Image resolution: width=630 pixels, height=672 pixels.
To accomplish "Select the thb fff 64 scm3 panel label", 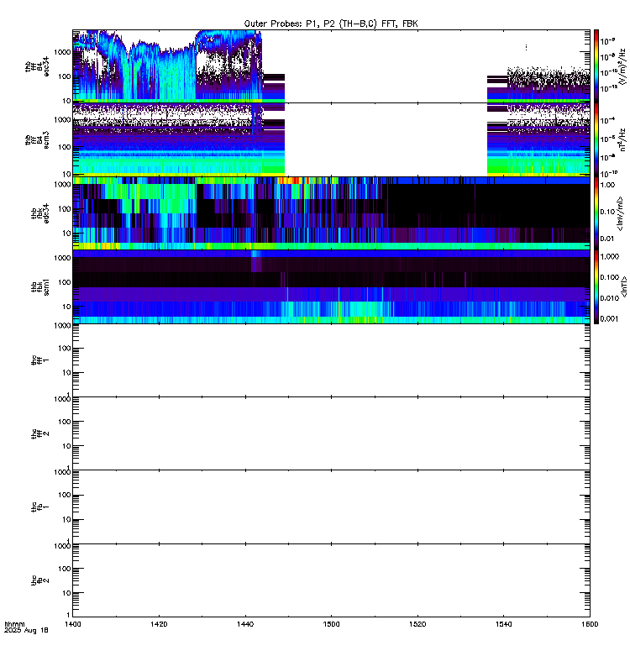I will point(37,139).
